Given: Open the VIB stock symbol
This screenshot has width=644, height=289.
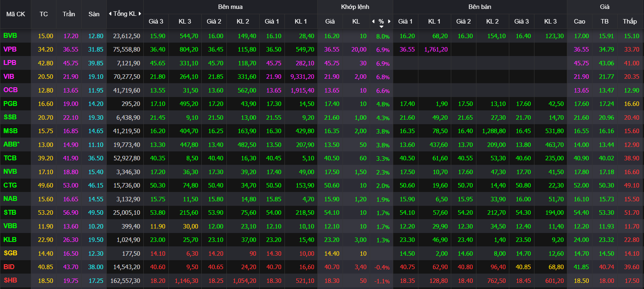Looking at the screenshot, I should pyautogui.click(x=9, y=76).
